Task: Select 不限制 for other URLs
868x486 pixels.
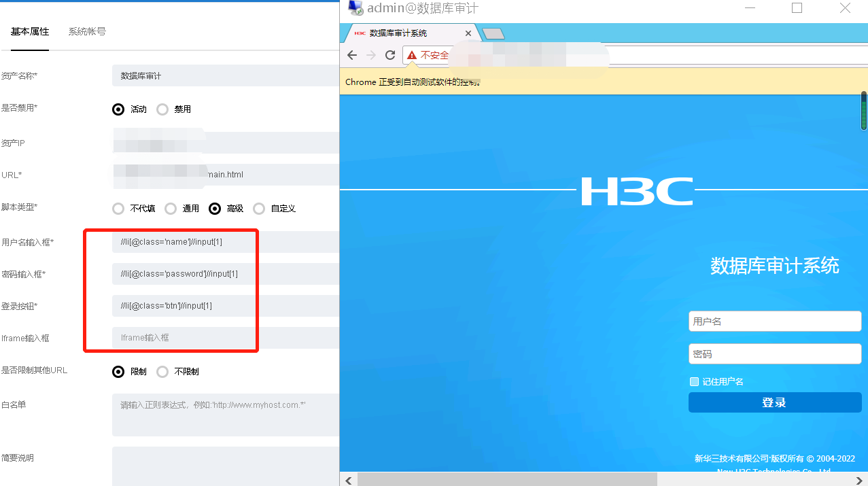Action: click(162, 372)
